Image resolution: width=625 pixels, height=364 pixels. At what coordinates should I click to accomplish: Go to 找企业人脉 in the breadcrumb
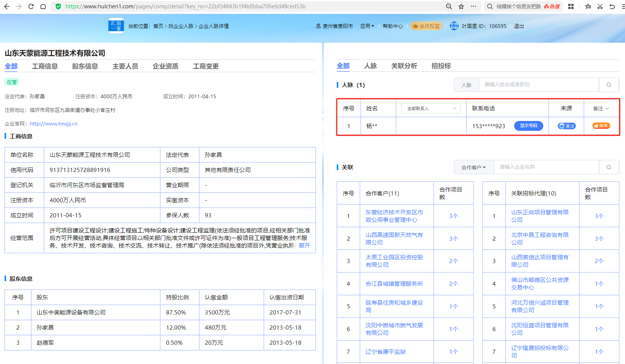[181, 26]
